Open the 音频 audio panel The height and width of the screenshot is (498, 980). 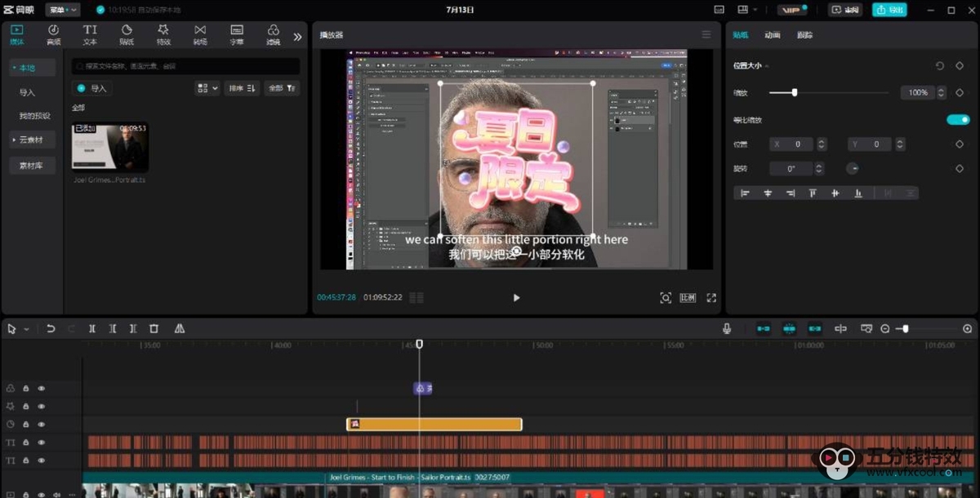point(53,34)
